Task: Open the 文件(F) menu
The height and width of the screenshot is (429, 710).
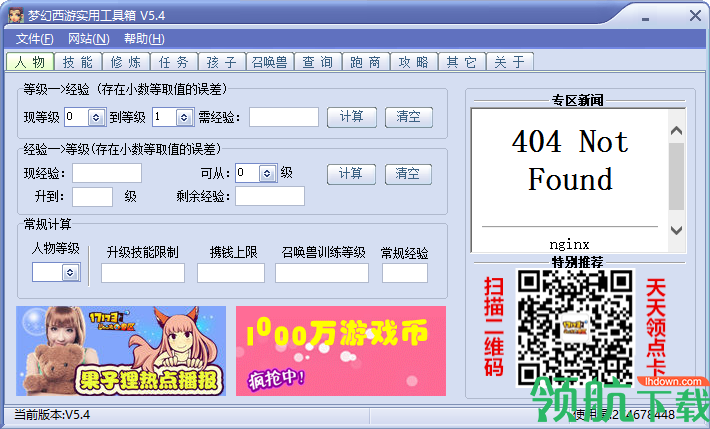Action: [x=34, y=39]
